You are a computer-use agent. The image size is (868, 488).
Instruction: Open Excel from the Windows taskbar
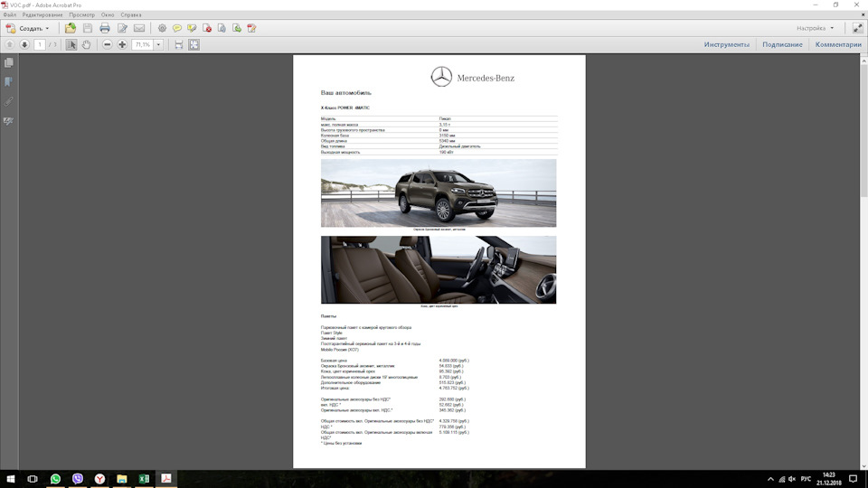[144, 479]
